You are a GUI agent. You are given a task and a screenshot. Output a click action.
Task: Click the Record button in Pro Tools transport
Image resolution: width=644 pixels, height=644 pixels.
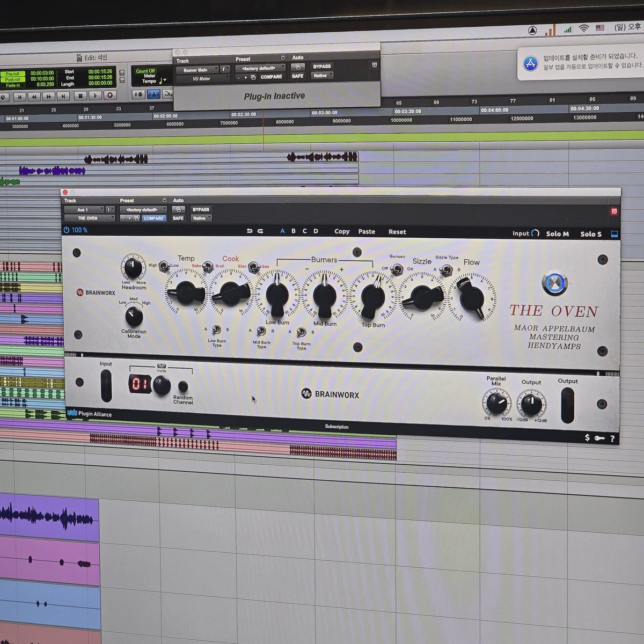tap(109, 96)
